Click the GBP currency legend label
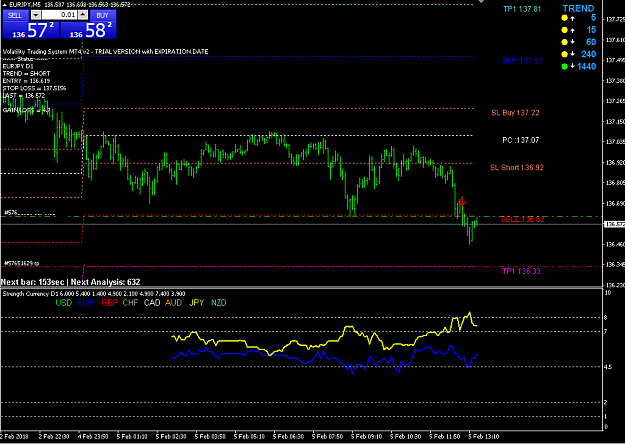The width and height of the screenshot is (625, 444). pyautogui.click(x=110, y=303)
